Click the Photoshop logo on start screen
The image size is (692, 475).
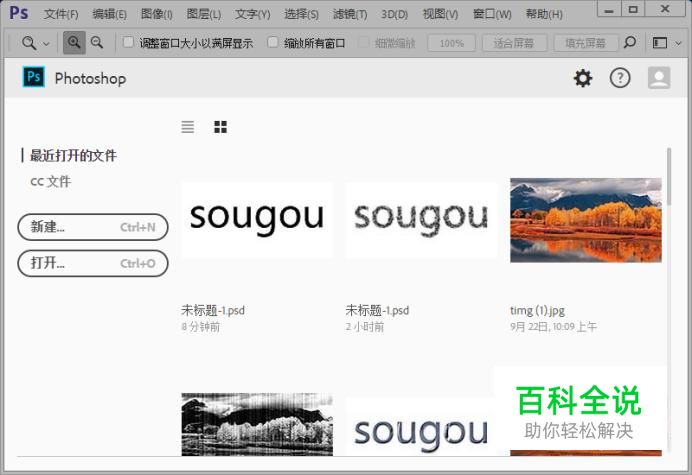[34, 77]
